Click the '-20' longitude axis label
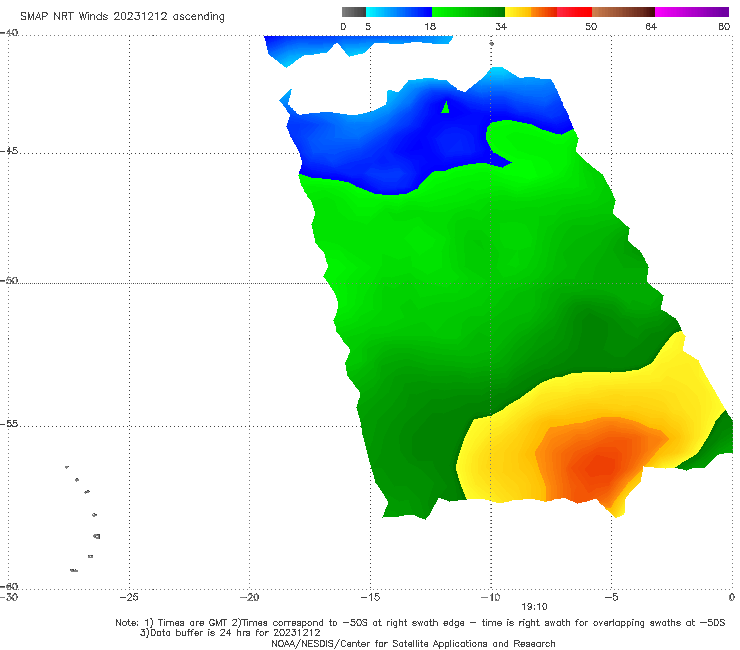This screenshot has height=650, width=740. click(249, 597)
